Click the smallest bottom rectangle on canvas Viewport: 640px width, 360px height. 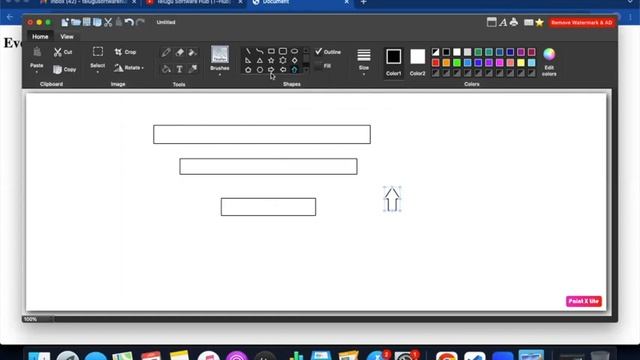pyautogui.click(x=268, y=207)
